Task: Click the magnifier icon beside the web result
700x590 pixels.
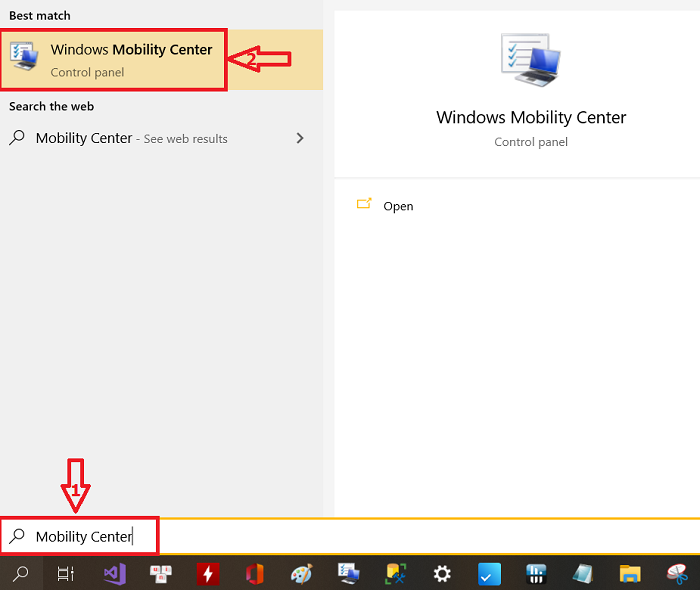Action: pos(17,138)
